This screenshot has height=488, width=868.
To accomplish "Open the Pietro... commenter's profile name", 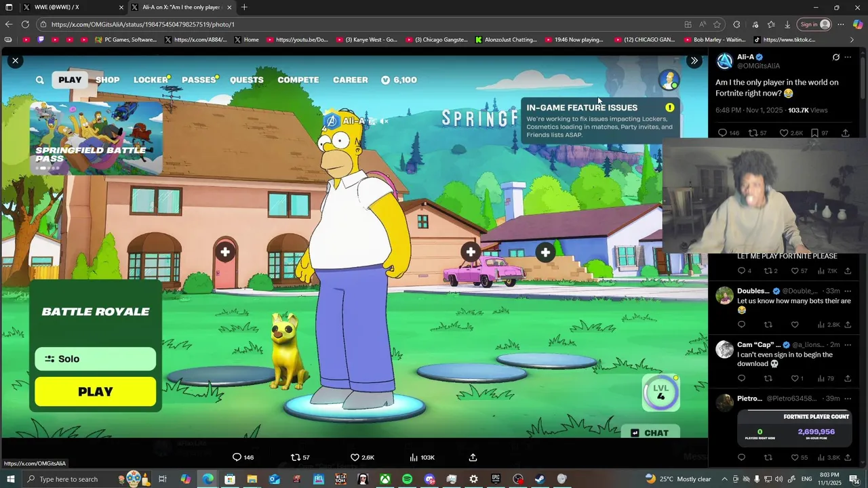I will coord(750,399).
